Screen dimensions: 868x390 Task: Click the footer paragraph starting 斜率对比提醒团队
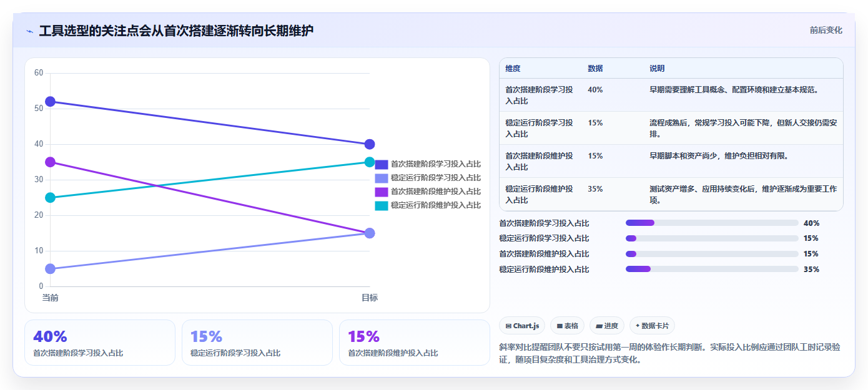point(670,353)
